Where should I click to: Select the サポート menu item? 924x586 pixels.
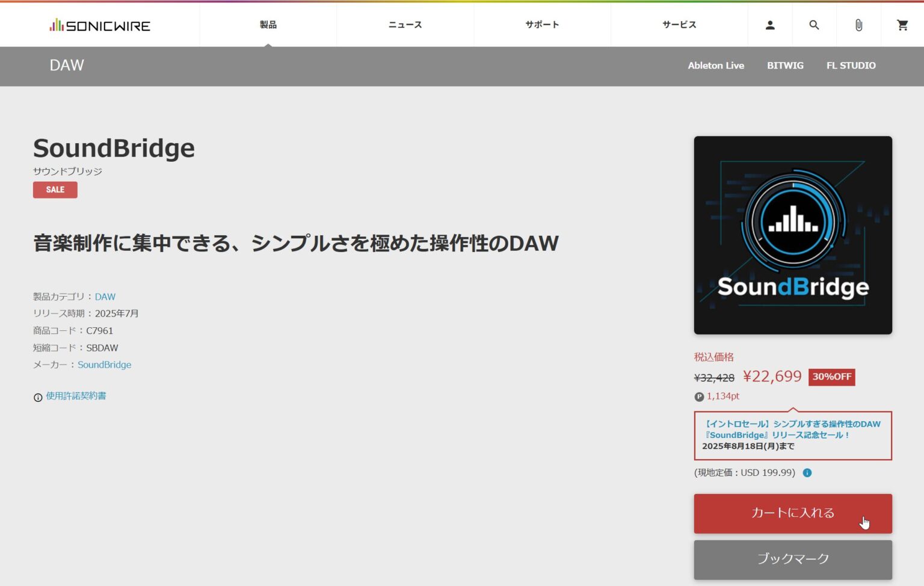(542, 25)
